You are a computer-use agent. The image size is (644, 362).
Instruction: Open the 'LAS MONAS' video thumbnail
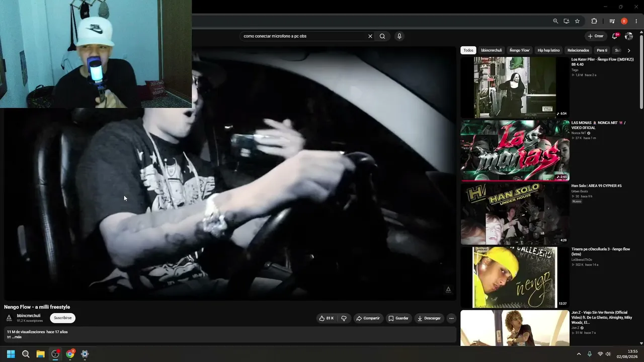515,150
